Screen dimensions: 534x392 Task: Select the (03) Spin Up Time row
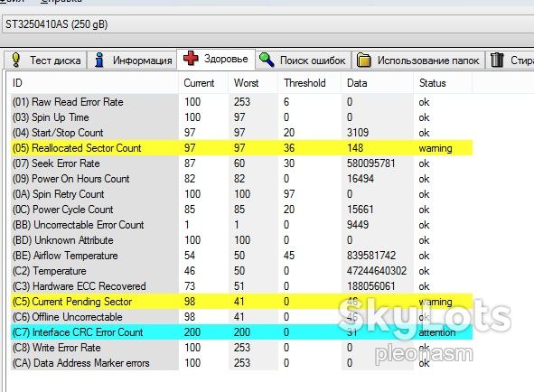pos(242,117)
